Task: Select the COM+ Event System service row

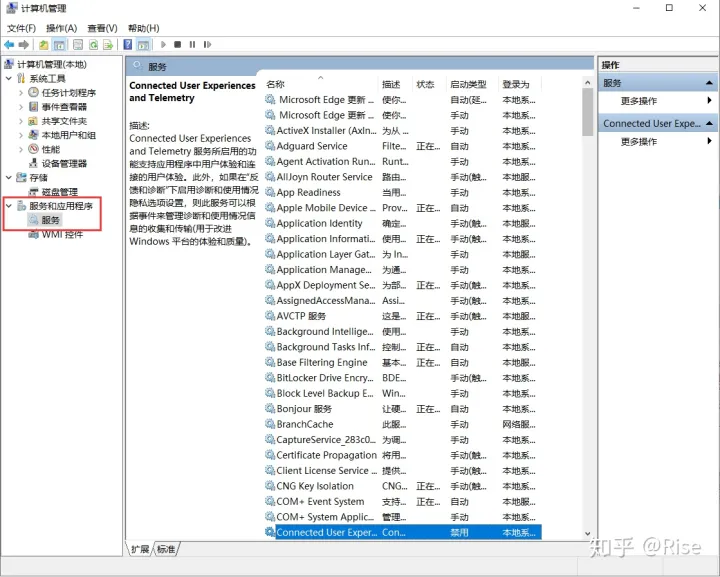Action: click(403, 502)
